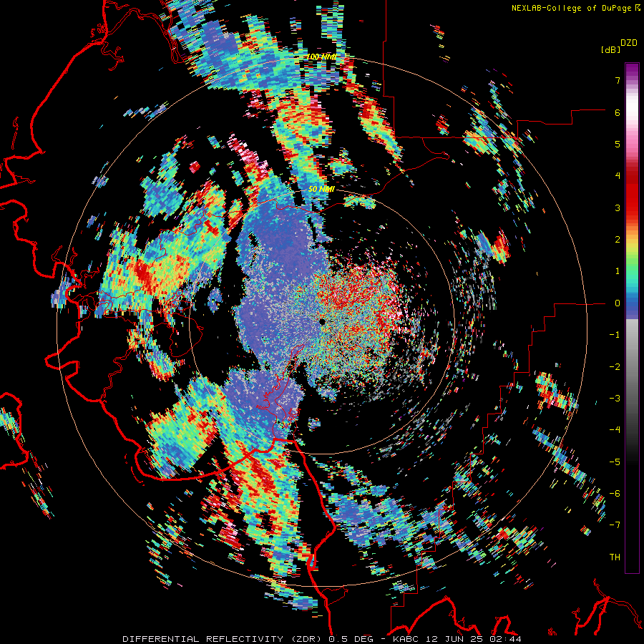Click the DZD product label above scale
This screenshot has height=644, width=644.
[628, 43]
